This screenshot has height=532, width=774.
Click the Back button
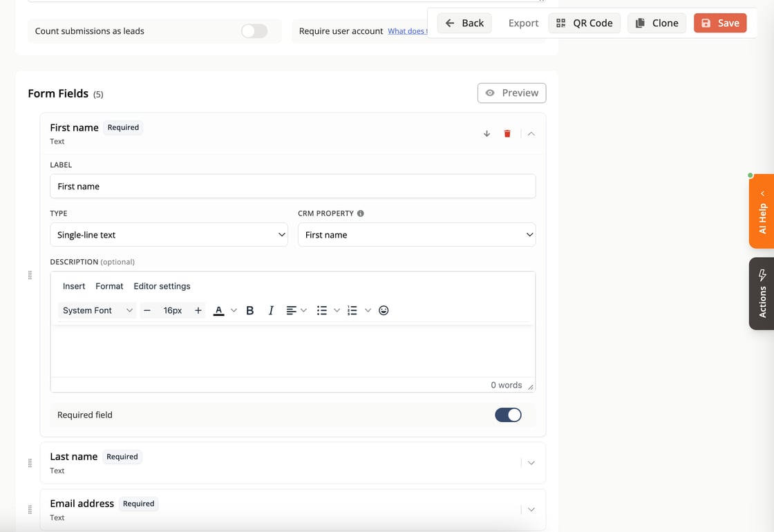(464, 23)
